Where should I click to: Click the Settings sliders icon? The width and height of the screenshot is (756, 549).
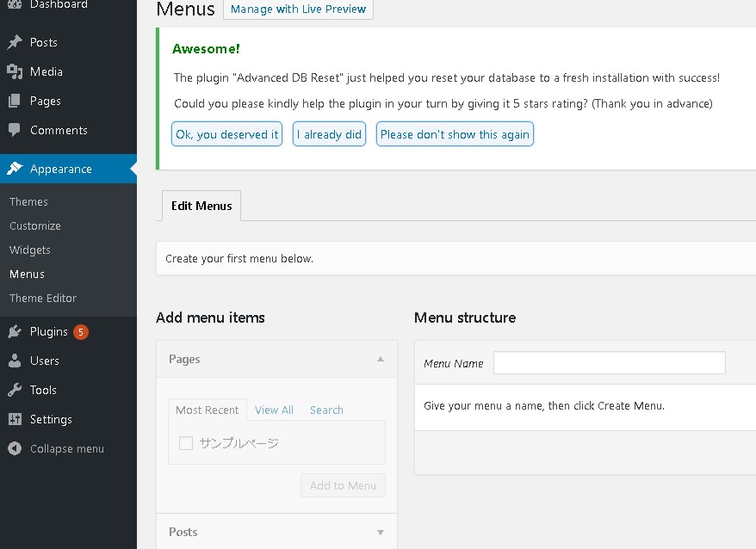pyautogui.click(x=15, y=419)
